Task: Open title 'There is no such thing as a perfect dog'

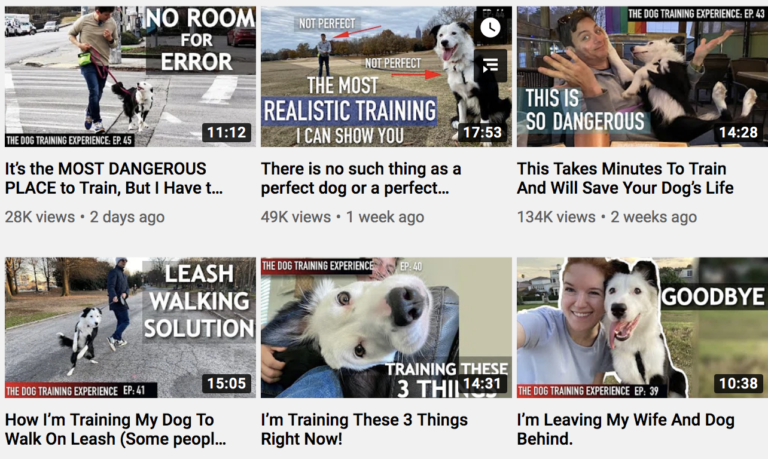Action: click(x=361, y=178)
